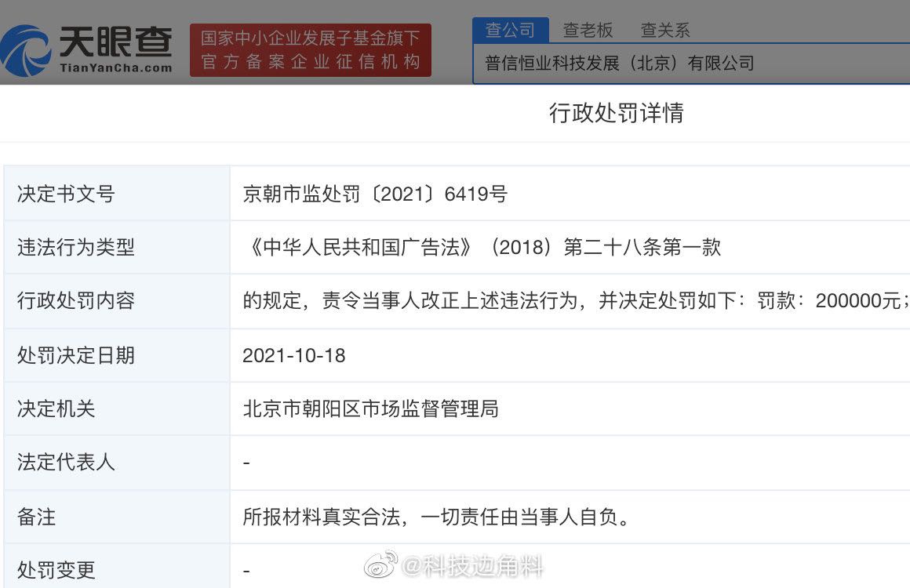This screenshot has width=910, height=588.
Task: Click the 处罚变更 row label
Action: 56,570
